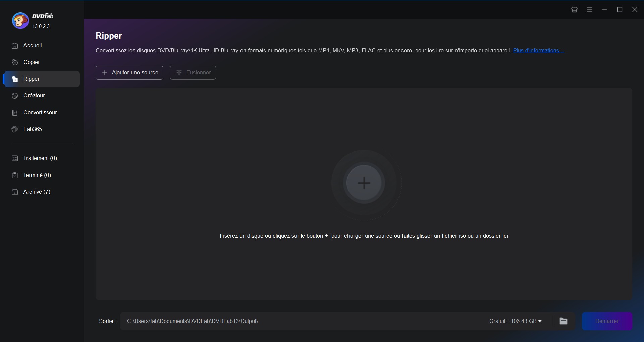Click the Fab365 globe icon
Viewport: 644px width, 342px height.
pyautogui.click(x=15, y=129)
